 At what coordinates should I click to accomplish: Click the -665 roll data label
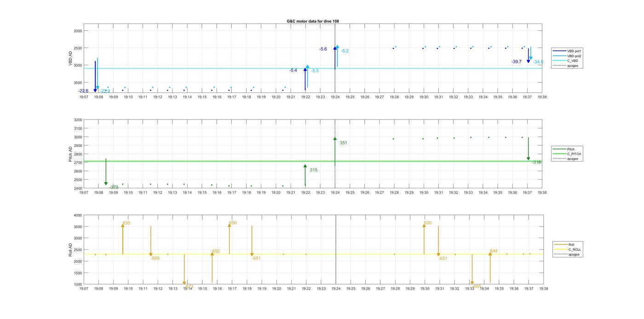[155, 258]
